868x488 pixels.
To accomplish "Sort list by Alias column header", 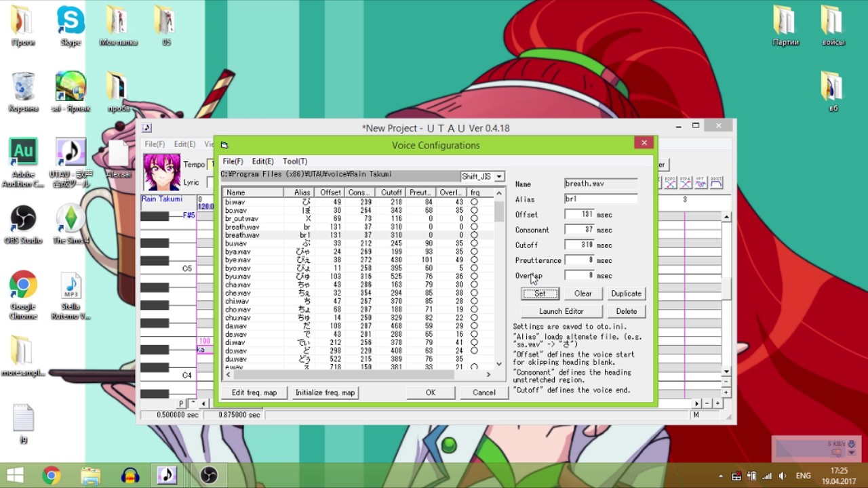I will (298, 192).
